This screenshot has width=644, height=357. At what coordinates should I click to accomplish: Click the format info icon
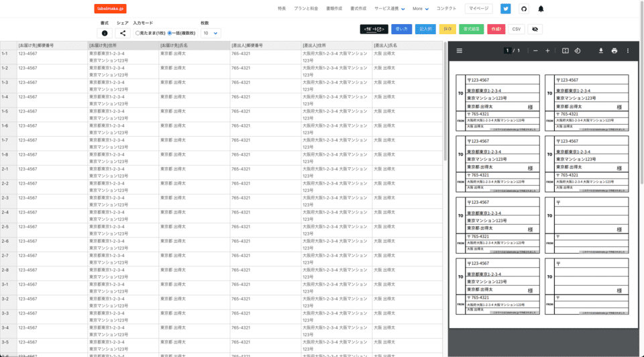(x=105, y=34)
